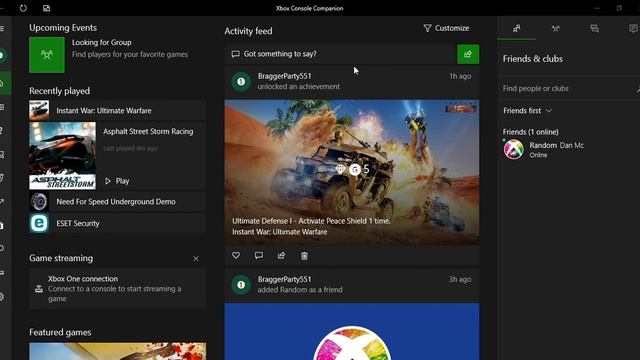Click the 3h ago timestamp
This screenshot has height=360, width=640.
pyautogui.click(x=460, y=280)
